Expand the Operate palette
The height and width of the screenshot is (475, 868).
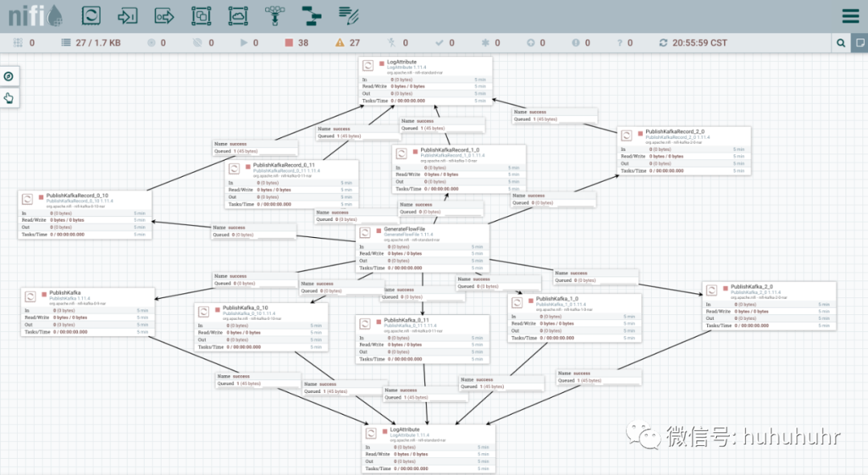tap(9, 98)
